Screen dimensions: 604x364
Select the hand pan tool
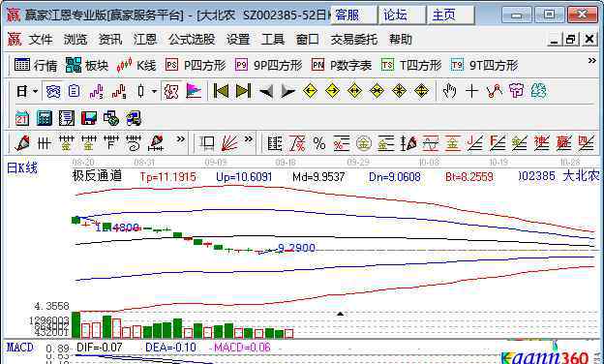tap(449, 91)
